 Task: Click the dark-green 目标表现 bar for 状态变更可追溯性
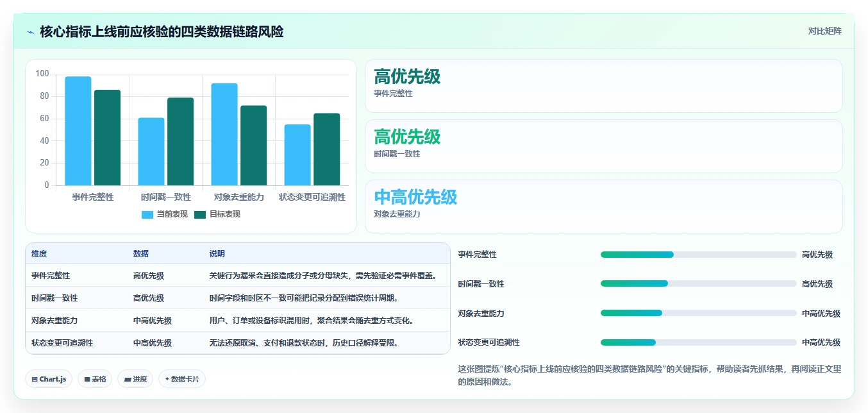click(x=326, y=149)
